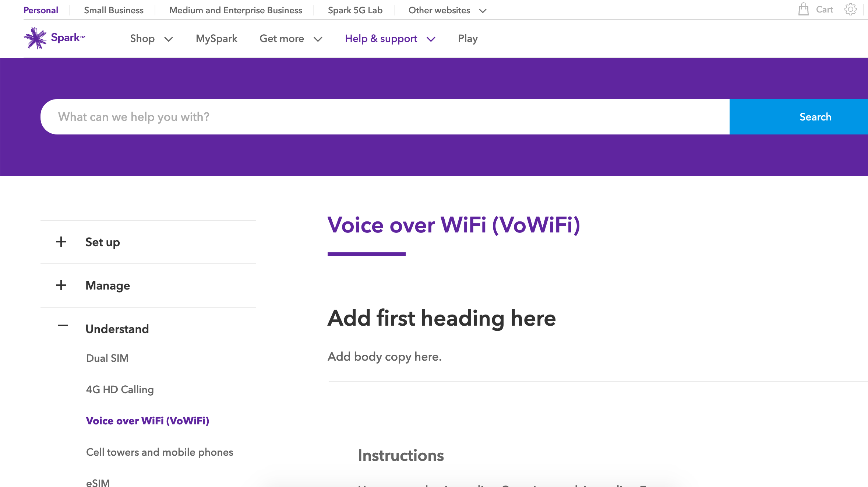Select the Small Business tab
This screenshot has height=487, width=868.
coord(113,10)
